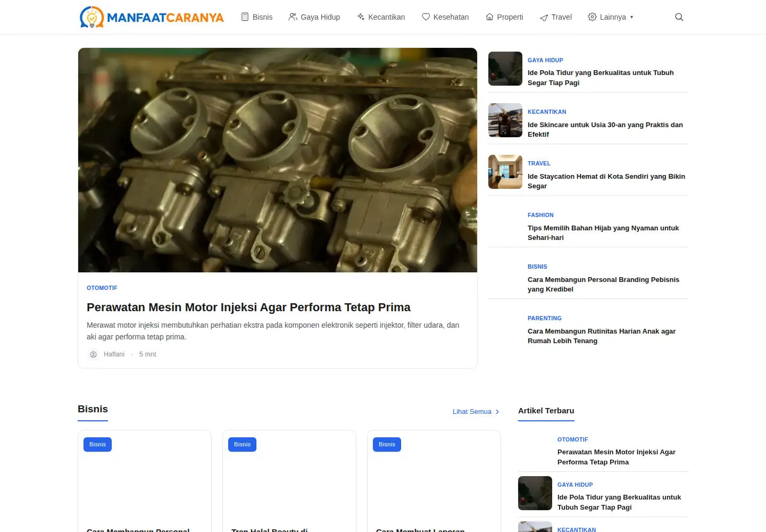Open the Travel navigation link
This screenshot has height=532, width=766.
556,17
